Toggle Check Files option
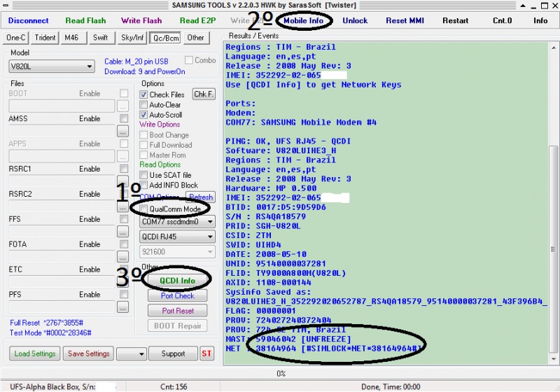This screenshot has height=392, width=560. [x=143, y=94]
